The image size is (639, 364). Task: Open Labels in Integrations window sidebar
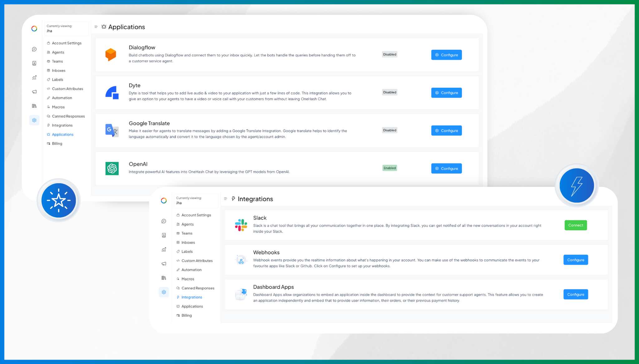point(185,252)
